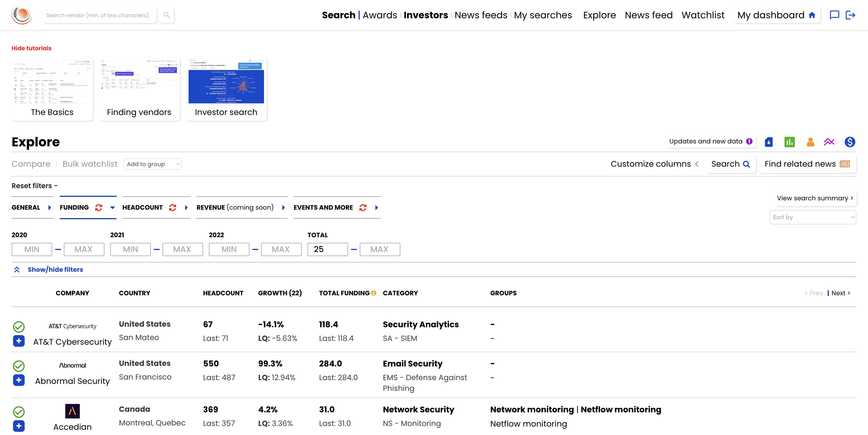Click the vendor search magnifier button
This screenshot has height=435, width=868.
[167, 15]
